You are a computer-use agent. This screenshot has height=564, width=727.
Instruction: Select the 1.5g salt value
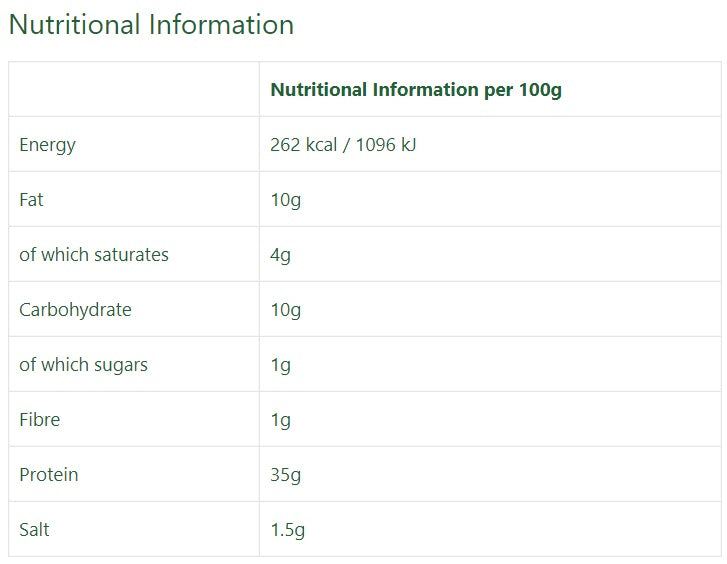click(287, 531)
